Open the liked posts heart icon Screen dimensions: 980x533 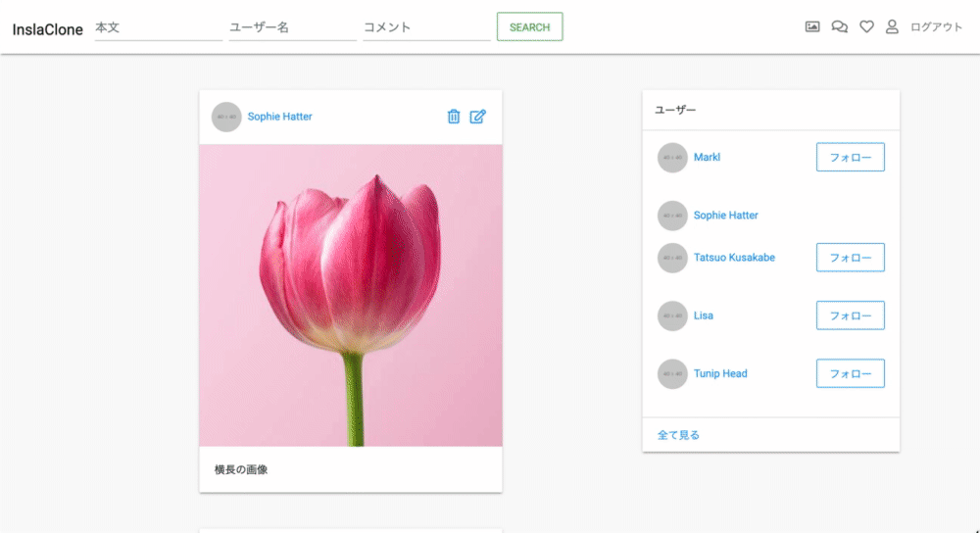coord(866,26)
